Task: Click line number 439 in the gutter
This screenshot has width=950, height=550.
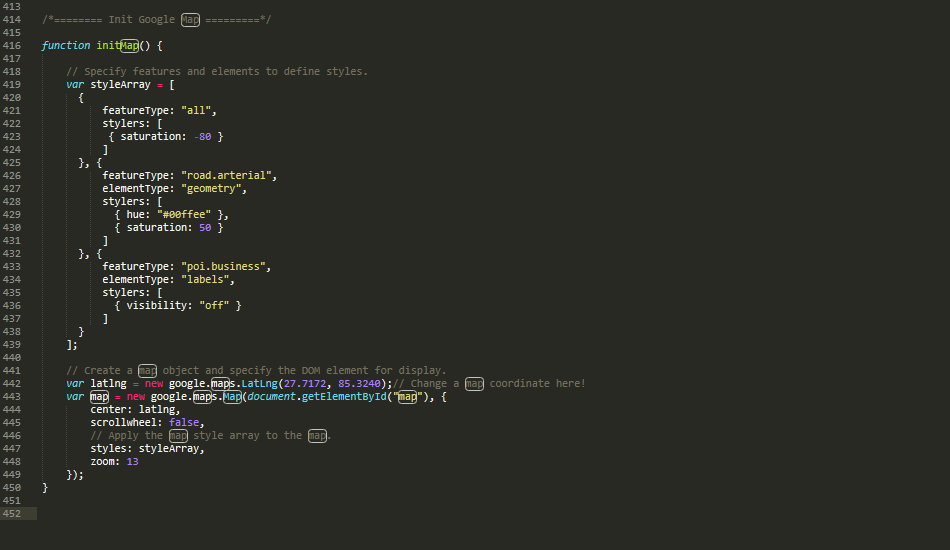Action: pyautogui.click(x=12, y=345)
